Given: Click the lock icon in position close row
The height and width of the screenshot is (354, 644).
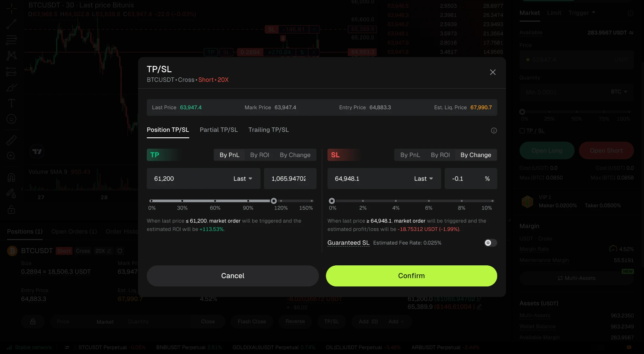Looking at the screenshot, I should [x=33, y=321].
